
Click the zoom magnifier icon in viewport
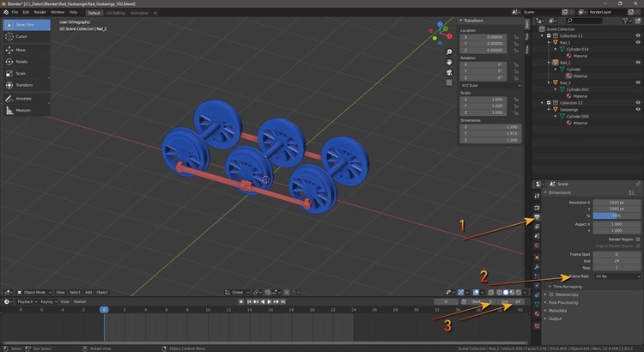tap(450, 52)
